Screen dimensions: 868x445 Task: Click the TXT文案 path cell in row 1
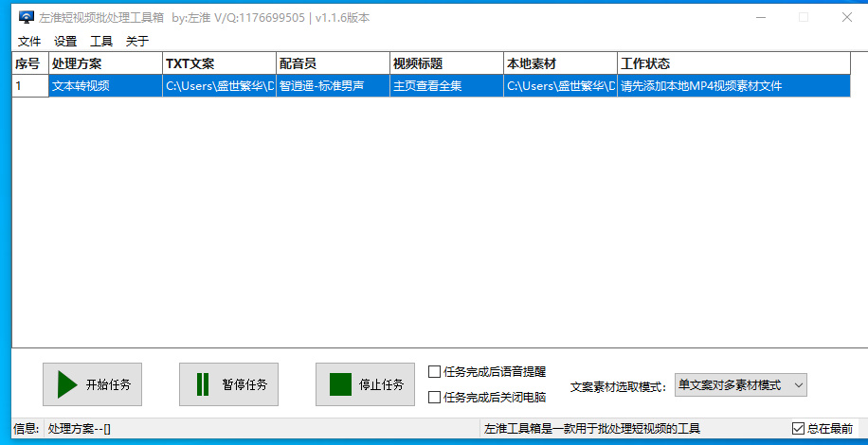(219, 86)
